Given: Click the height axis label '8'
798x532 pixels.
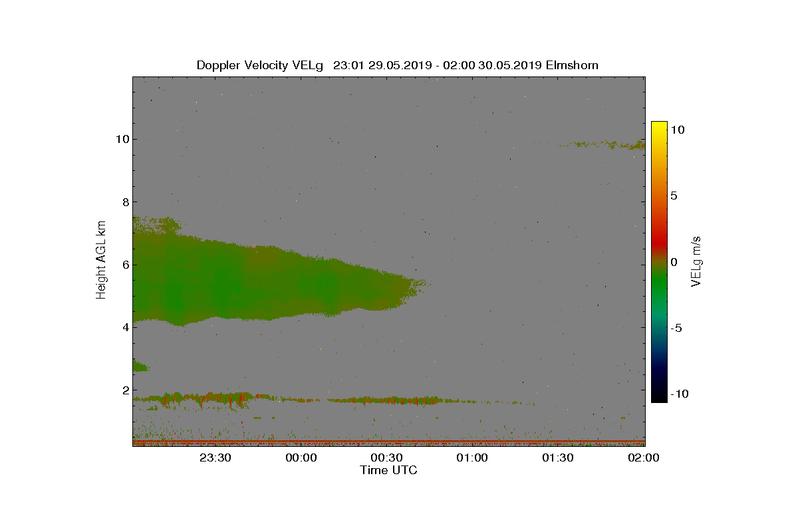Looking at the screenshot, I should (x=126, y=201).
